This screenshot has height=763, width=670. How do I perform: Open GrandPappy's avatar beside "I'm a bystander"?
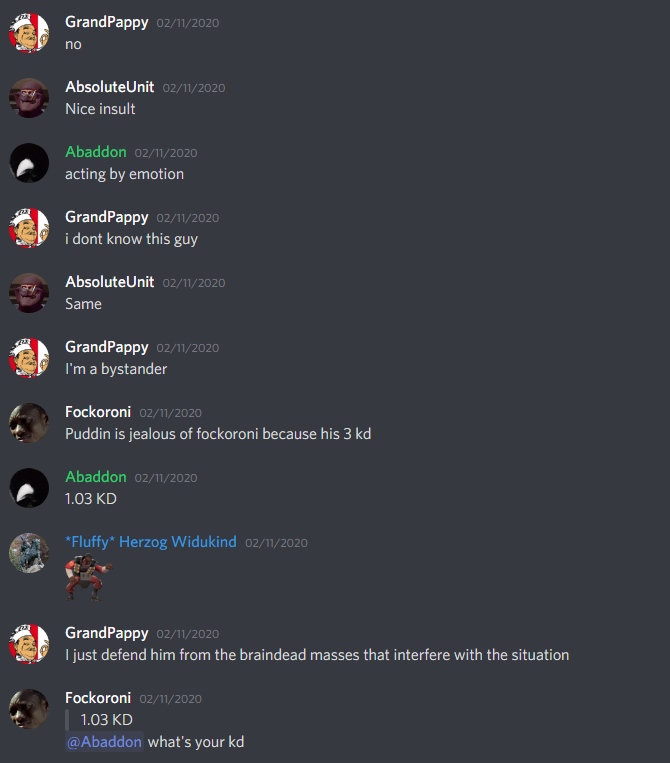coord(29,358)
